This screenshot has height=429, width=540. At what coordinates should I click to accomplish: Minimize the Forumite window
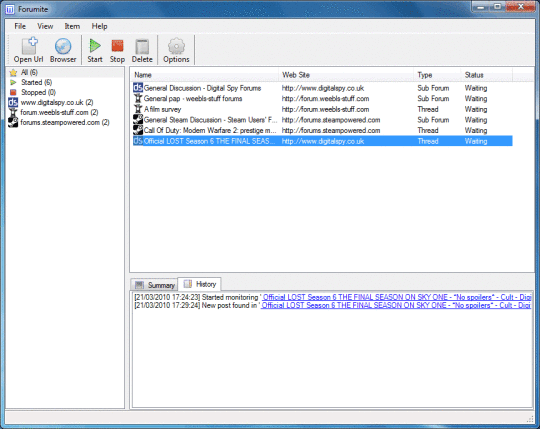481,7
